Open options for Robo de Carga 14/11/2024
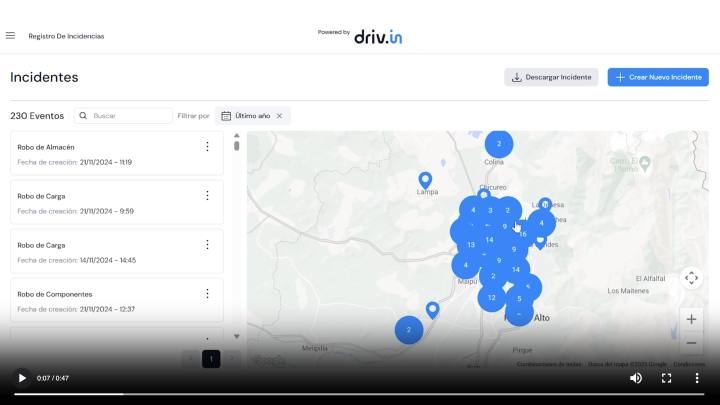The width and height of the screenshot is (720, 405). pos(207,245)
